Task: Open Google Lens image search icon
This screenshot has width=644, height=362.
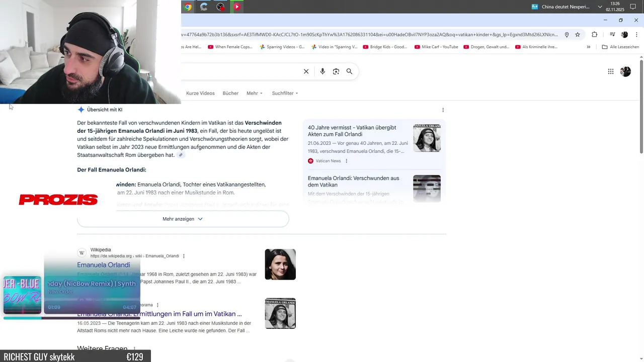Action: (336, 71)
